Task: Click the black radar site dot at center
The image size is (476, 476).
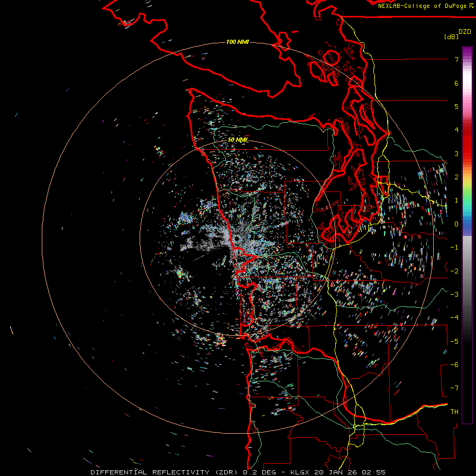Action: pos(237,239)
